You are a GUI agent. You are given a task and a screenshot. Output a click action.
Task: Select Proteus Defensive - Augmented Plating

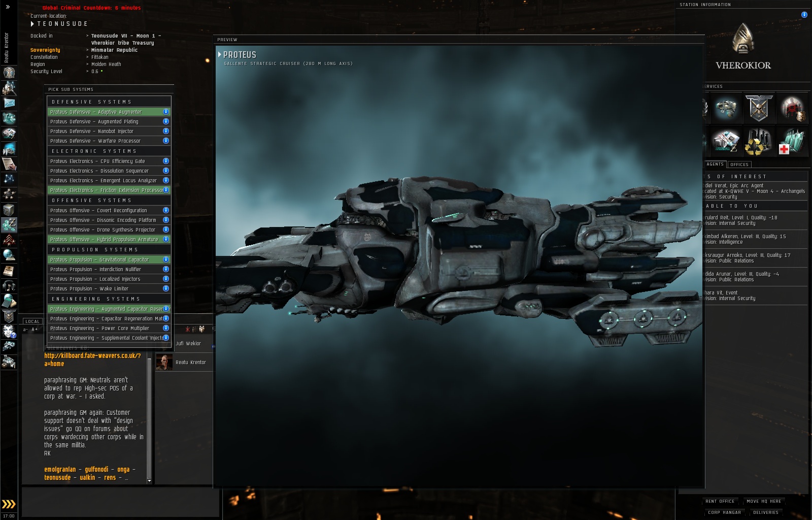(x=109, y=121)
